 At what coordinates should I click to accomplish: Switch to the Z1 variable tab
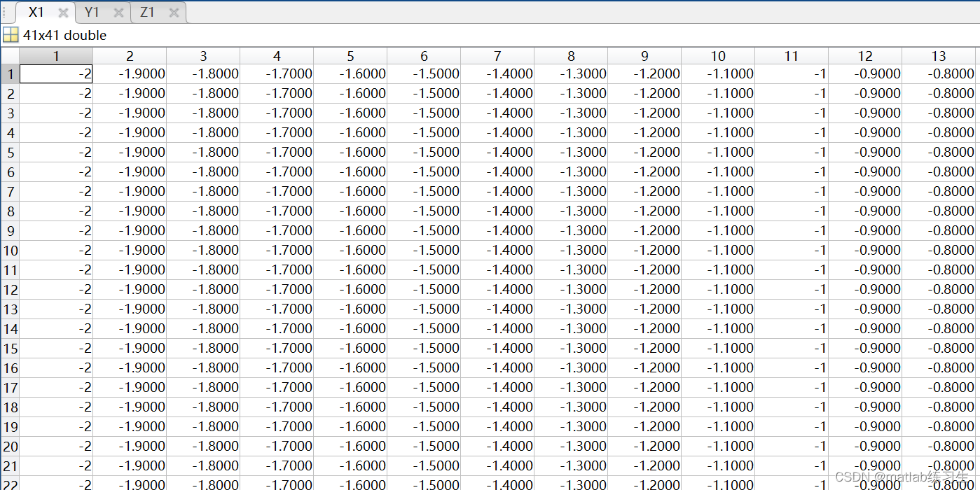(x=148, y=12)
